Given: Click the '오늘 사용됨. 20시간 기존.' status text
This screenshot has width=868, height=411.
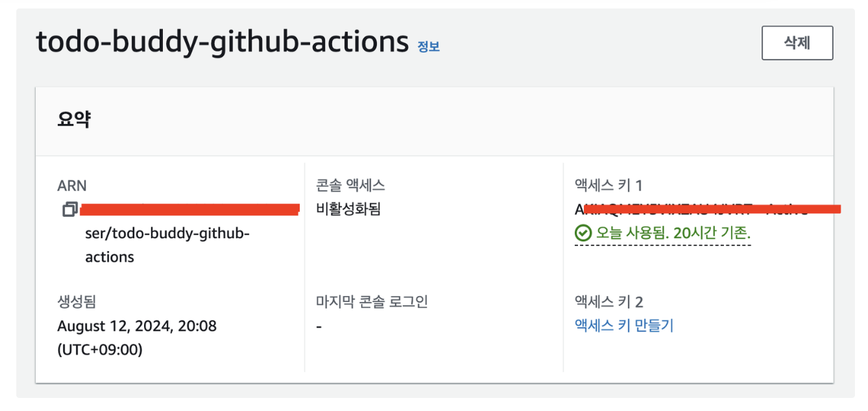Looking at the screenshot, I should [x=673, y=232].
